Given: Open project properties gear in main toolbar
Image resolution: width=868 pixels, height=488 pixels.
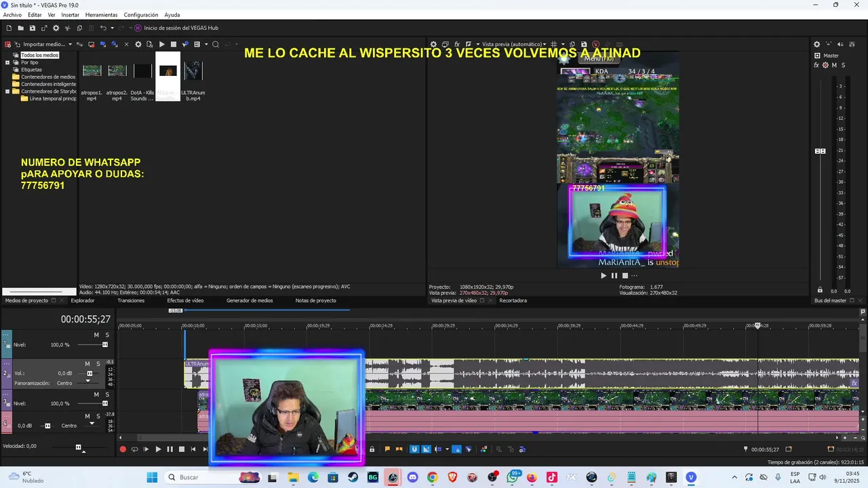Looking at the screenshot, I should (x=56, y=28).
